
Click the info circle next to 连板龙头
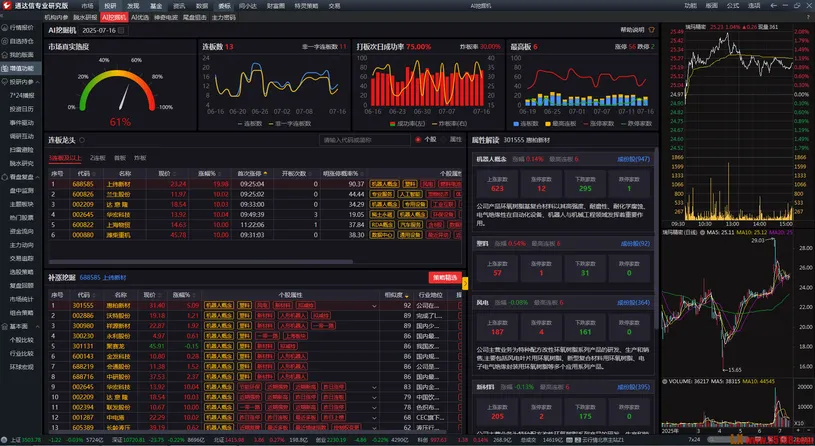[82, 140]
